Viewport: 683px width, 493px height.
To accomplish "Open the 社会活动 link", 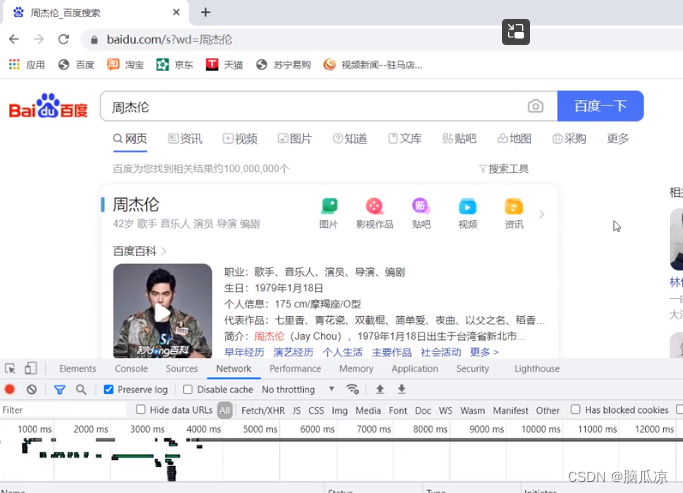I will (x=441, y=352).
